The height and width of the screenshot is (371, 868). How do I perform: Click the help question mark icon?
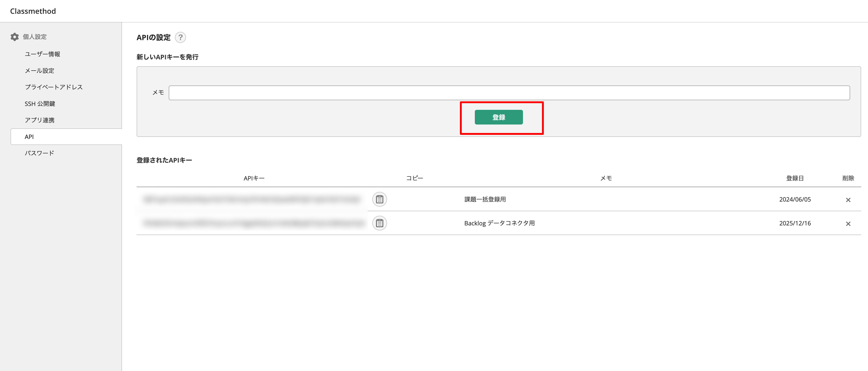click(x=180, y=37)
